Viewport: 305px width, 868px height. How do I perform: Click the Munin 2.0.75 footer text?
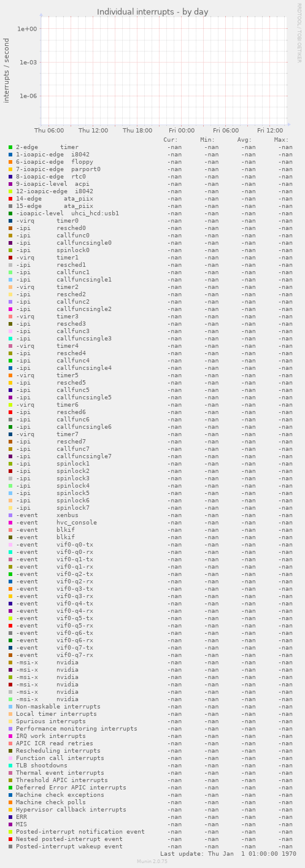coord(152,862)
